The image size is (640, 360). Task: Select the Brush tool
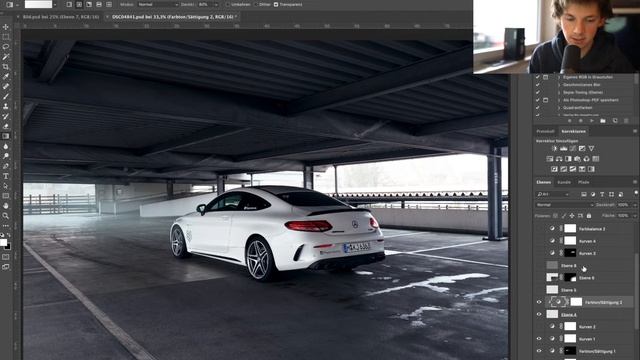(6, 96)
